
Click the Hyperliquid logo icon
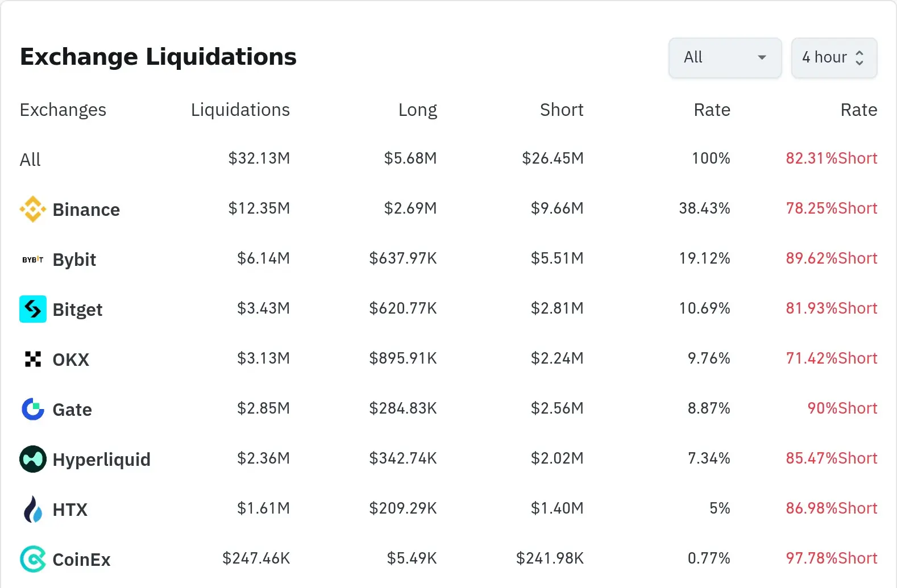click(33, 459)
